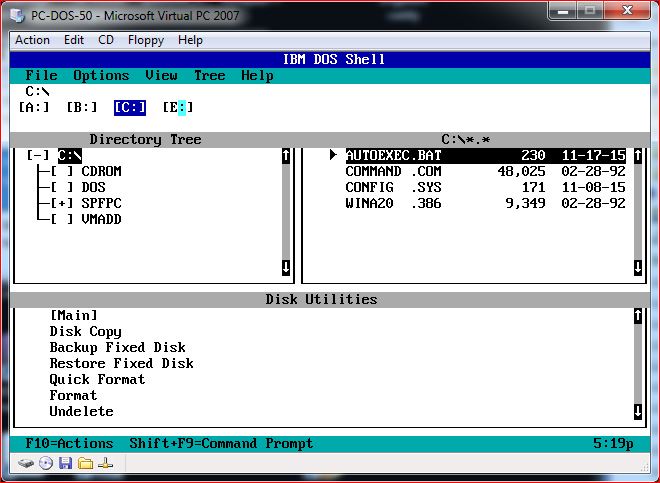This screenshot has width=660, height=483.
Task: Click the hard disk icon in status bar
Action: [x=26, y=464]
